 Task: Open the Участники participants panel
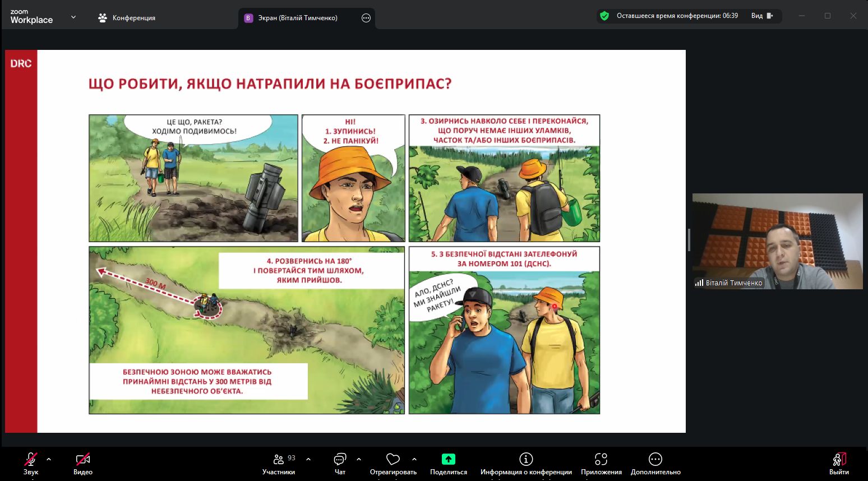click(x=279, y=460)
